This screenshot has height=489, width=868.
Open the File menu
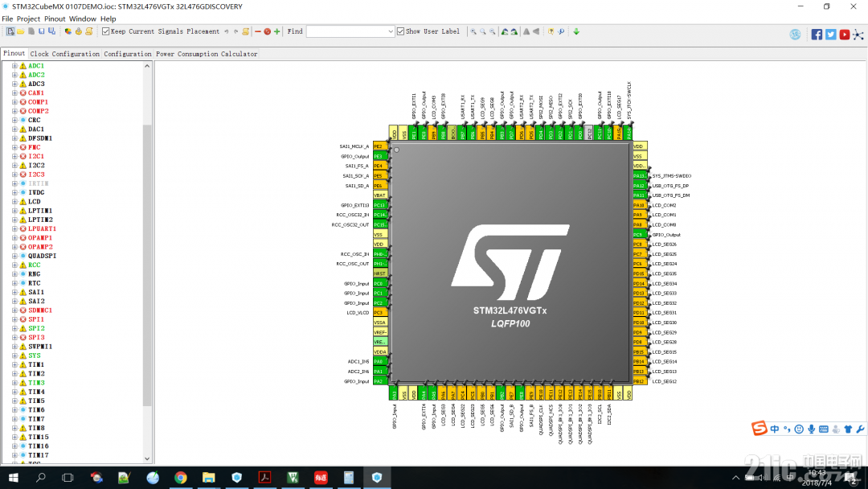click(x=7, y=18)
